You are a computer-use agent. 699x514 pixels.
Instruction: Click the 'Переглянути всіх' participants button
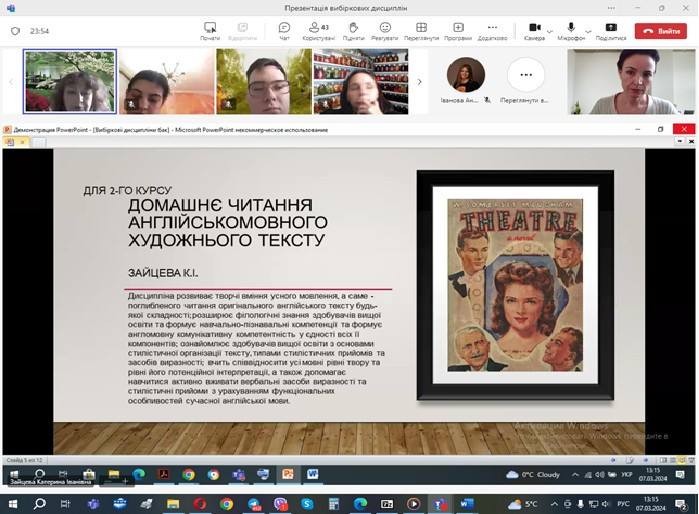tap(526, 76)
